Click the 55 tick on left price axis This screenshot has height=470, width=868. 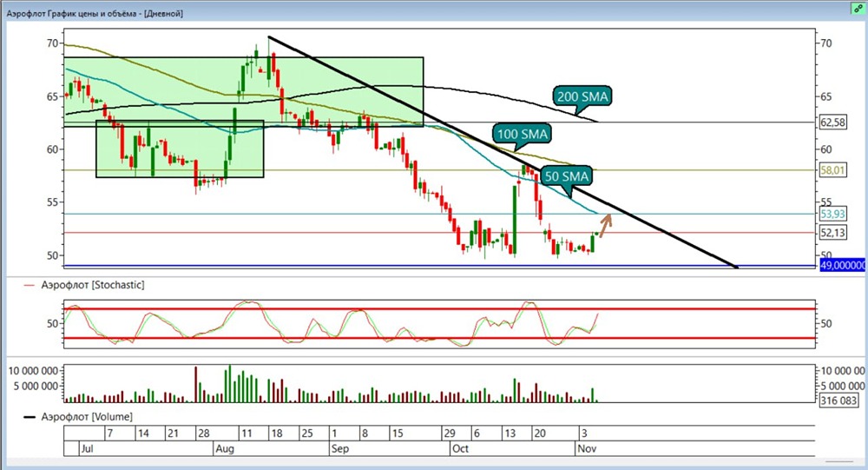click(x=52, y=202)
